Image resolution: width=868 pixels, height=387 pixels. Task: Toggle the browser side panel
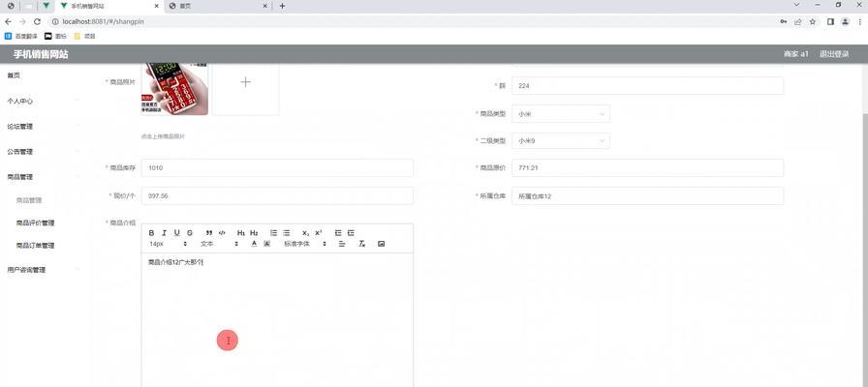[x=830, y=21]
